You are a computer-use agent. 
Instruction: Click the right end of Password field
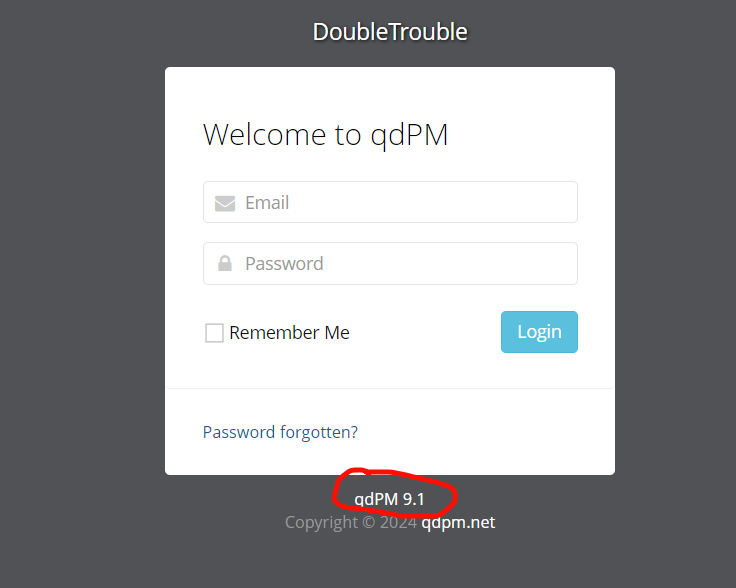point(563,263)
